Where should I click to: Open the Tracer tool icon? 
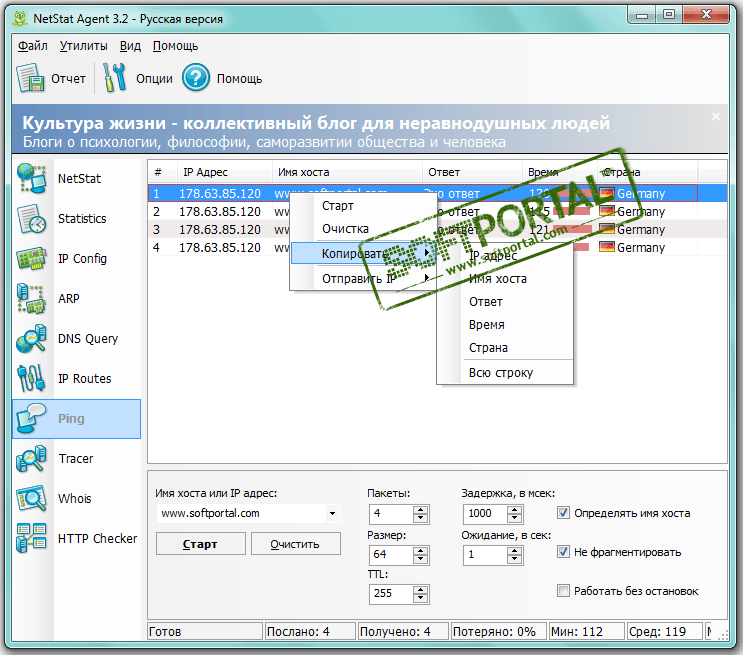coord(31,458)
